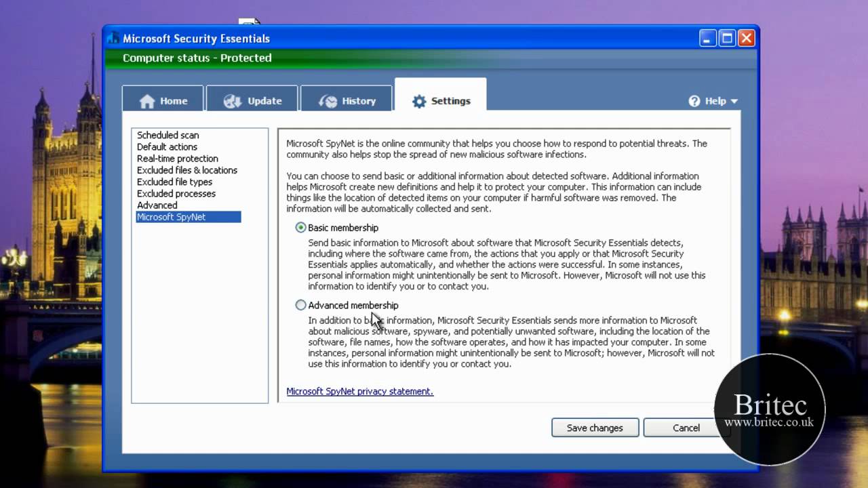Click the Advanced membership label text
This screenshot has height=488, width=868.
[x=353, y=305]
